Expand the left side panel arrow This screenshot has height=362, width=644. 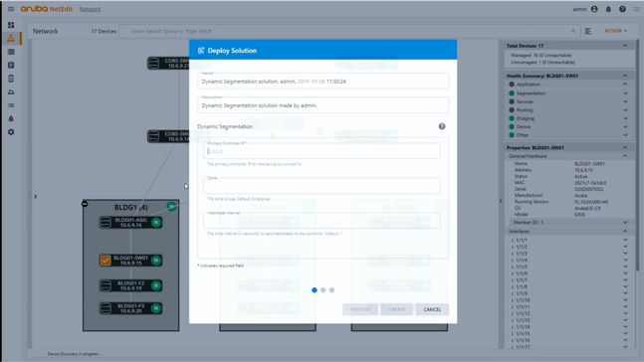(x=35, y=197)
